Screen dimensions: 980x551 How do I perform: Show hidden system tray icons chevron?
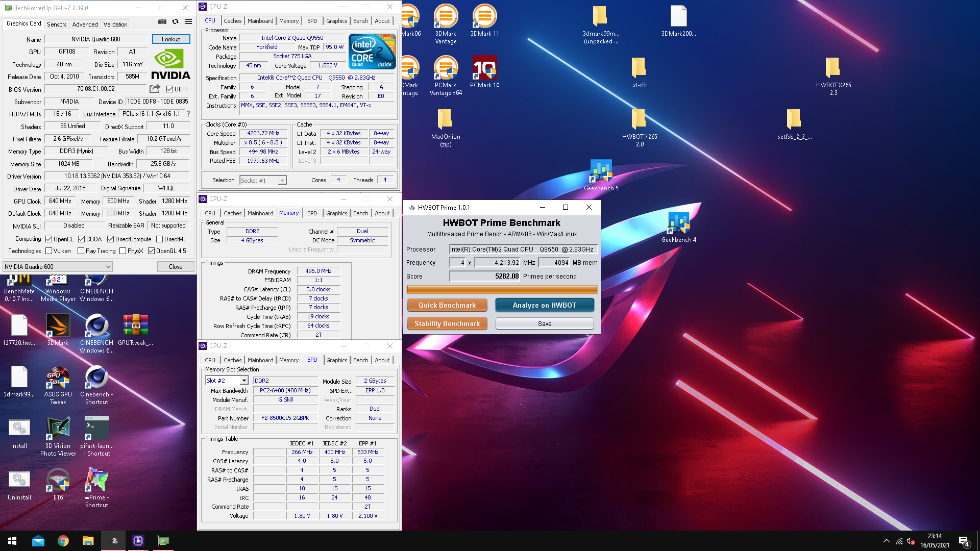(887, 541)
